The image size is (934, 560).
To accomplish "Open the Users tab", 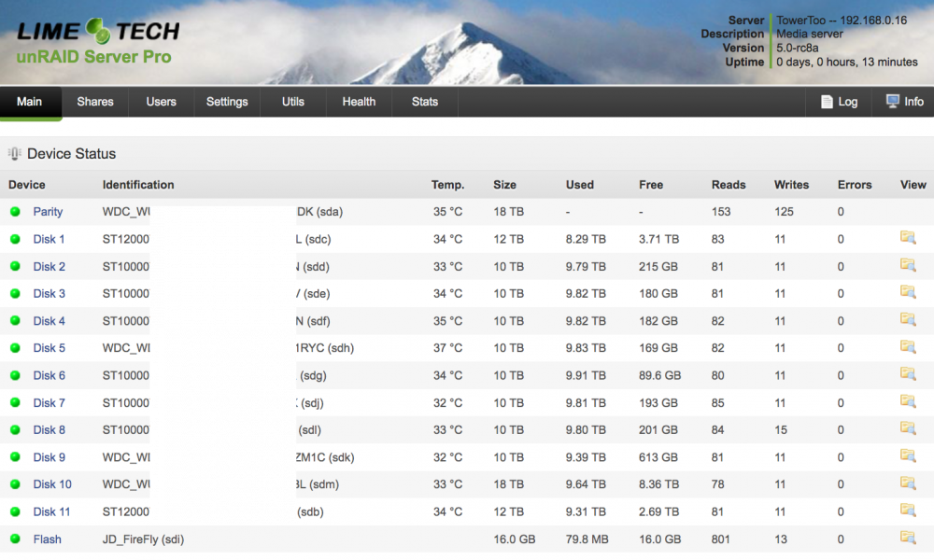I will pyautogui.click(x=162, y=102).
